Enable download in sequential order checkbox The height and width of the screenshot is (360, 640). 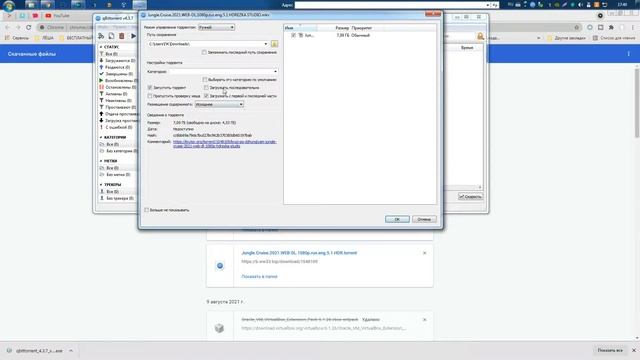(206, 87)
